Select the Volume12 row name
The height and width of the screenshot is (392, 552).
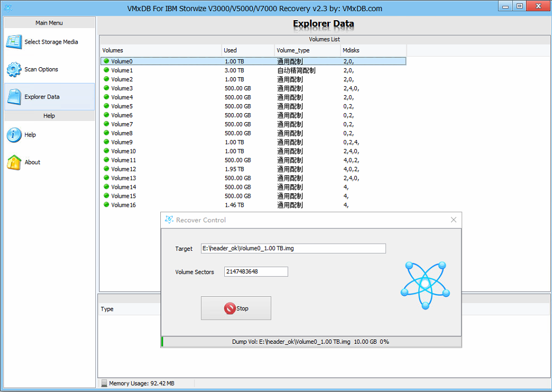[123, 169]
